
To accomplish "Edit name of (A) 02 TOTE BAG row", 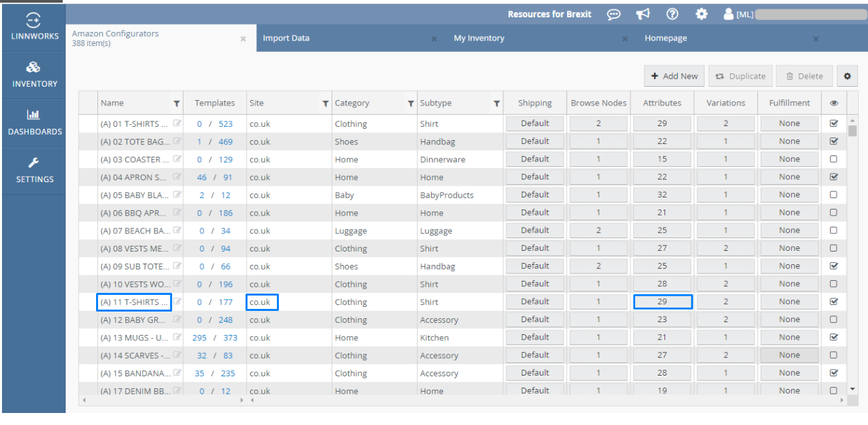I will click(x=177, y=141).
